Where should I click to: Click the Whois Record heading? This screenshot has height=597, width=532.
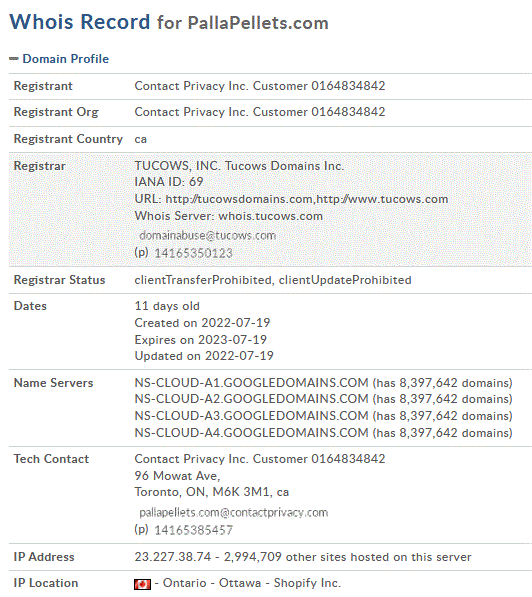pos(80,22)
